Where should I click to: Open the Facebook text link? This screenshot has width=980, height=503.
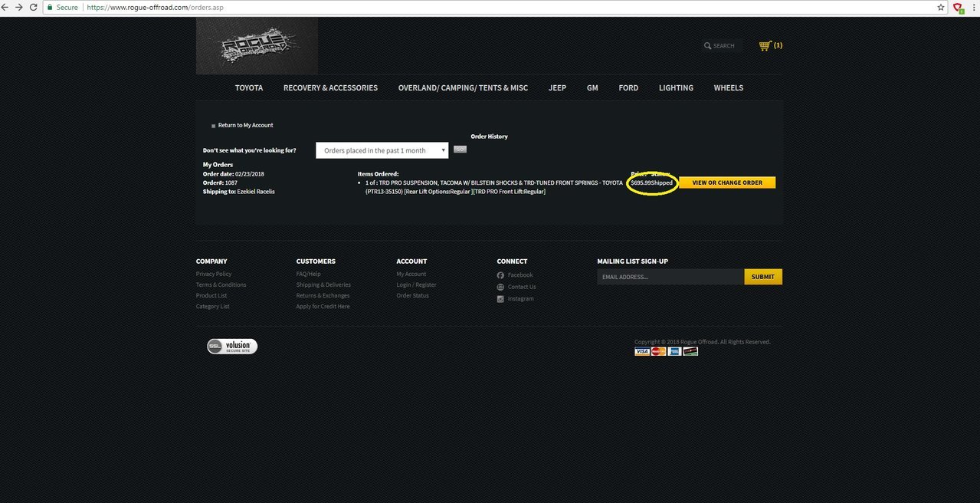(x=520, y=275)
